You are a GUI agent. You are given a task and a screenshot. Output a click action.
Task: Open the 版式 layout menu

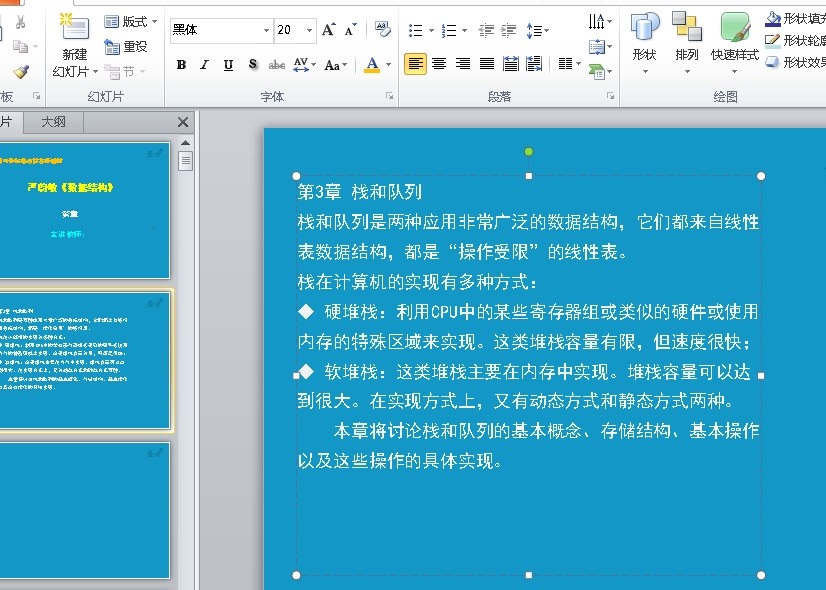(x=131, y=22)
